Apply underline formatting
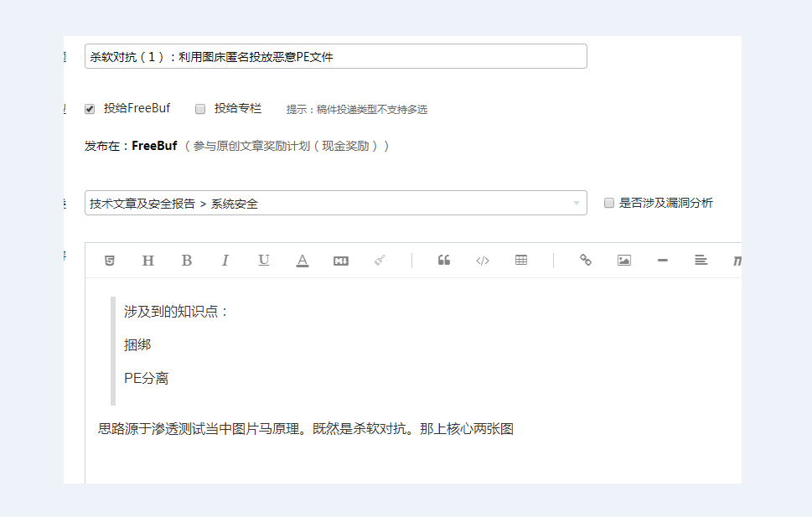 (263, 260)
